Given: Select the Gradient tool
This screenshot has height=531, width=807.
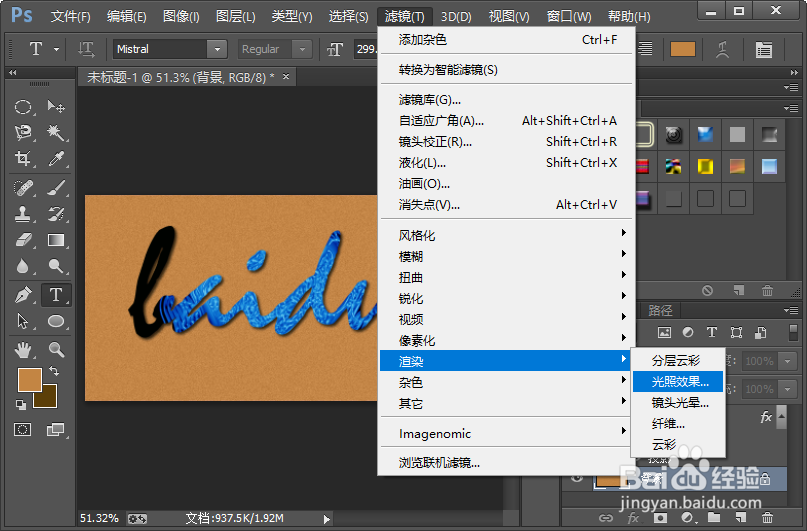Looking at the screenshot, I should coord(56,240).
